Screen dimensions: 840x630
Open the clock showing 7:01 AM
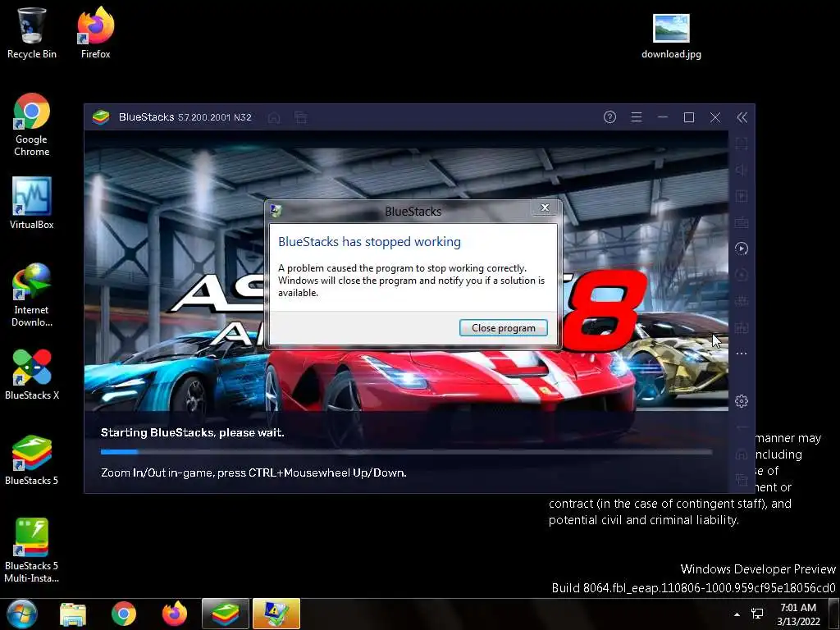[798, 614]
